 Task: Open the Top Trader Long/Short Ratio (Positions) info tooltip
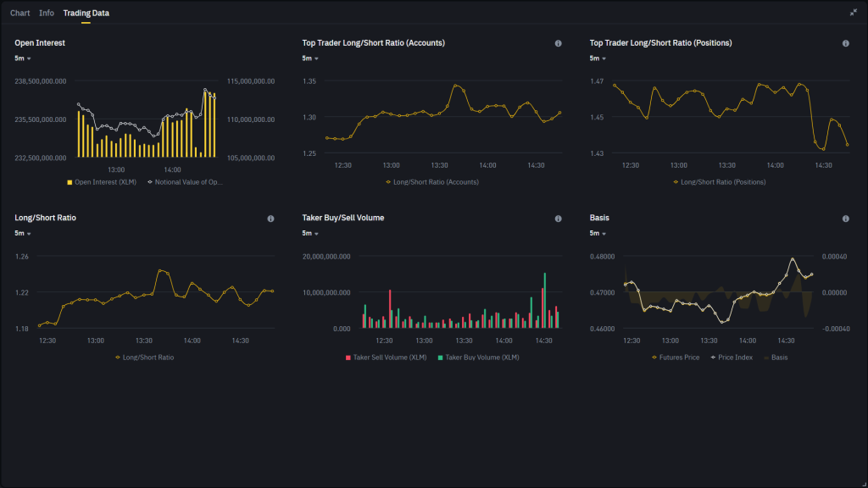(845, 42)
